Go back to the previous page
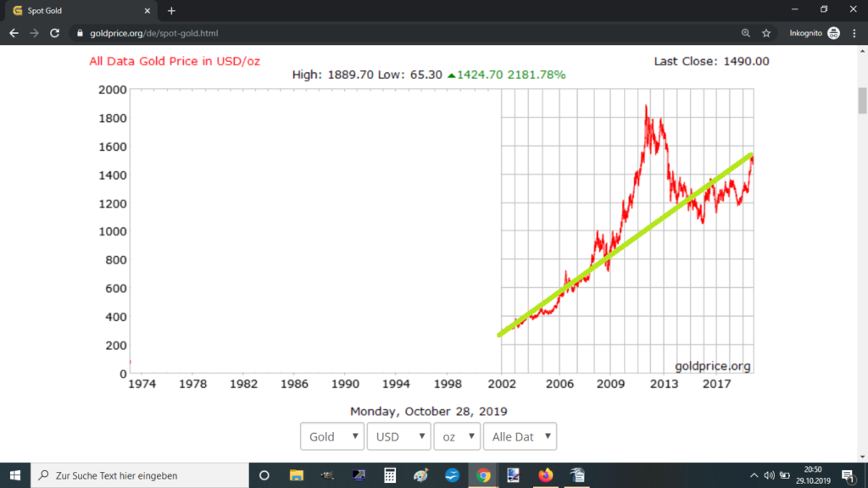Screen dimensions: 868x488 click(14, 33)
